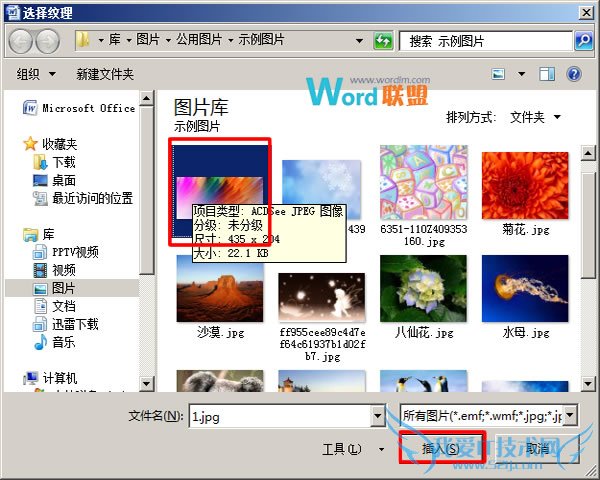Select the koala thumbnail
600x480 pixels.
click(220, 381)
